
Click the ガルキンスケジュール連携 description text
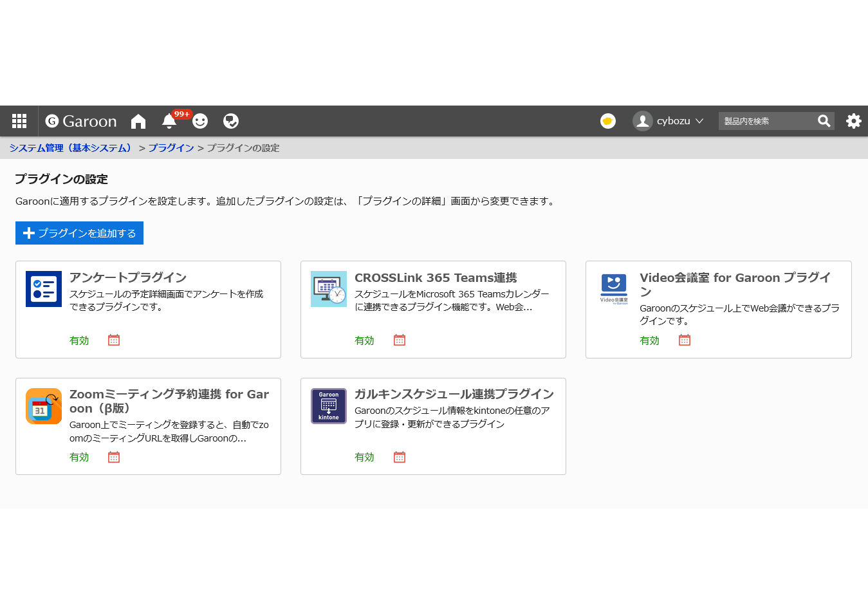point(452,417)
